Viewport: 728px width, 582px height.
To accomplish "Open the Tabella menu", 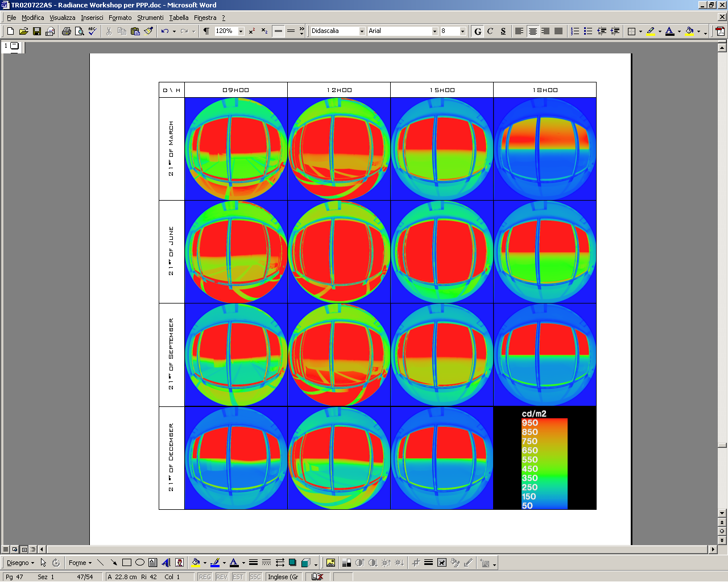I will tap(179, 18).
